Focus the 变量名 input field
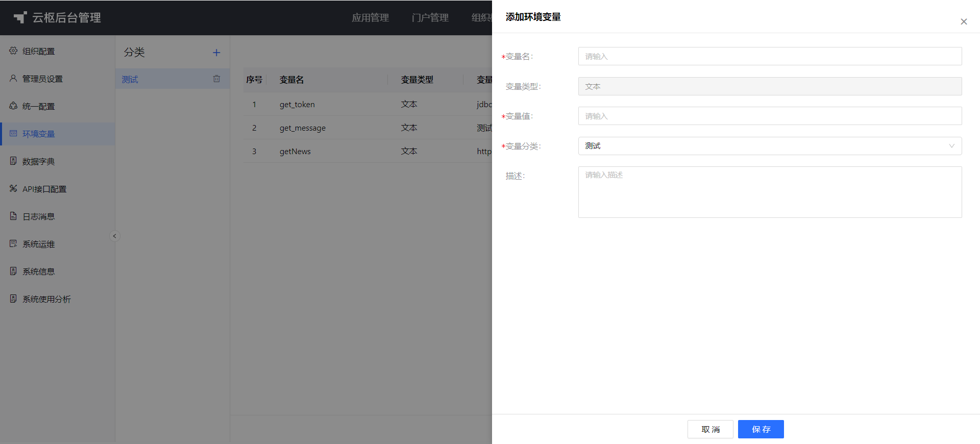The width and height of the screenshot is (980, 444). [770, 56]
